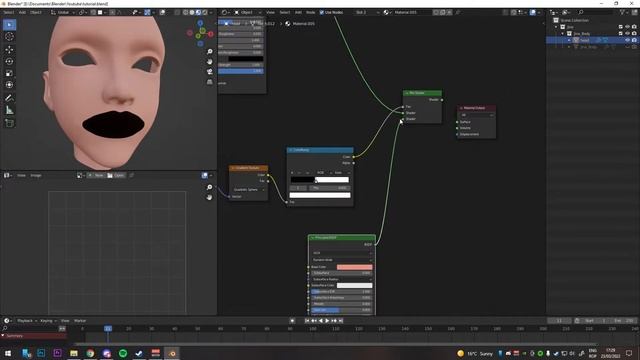The width and height of the screenshot is (640, 360).
Task: Click the Play animation button
Action: pyautogui.click(x=327, y=321)
